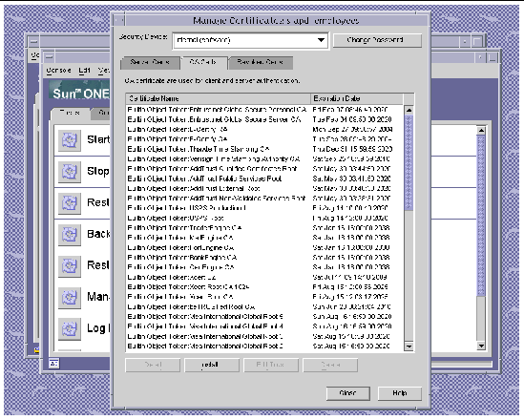The image size is (524, 420).
Task: Click the Install button
Action: (212, 365)
